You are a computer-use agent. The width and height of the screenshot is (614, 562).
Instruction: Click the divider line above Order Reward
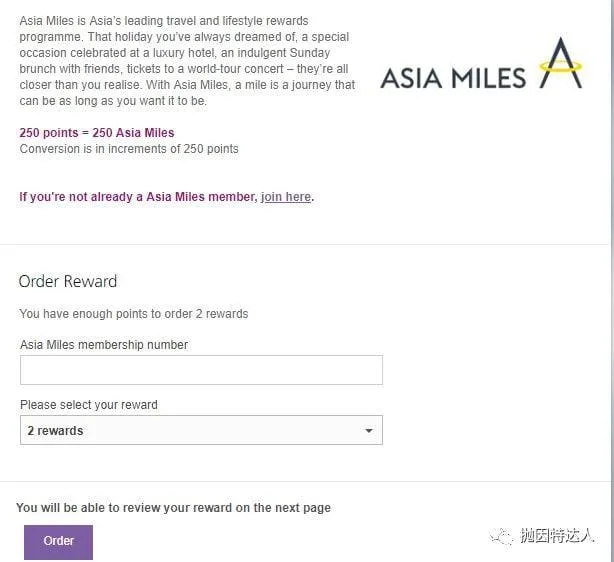tap(304, 244)
